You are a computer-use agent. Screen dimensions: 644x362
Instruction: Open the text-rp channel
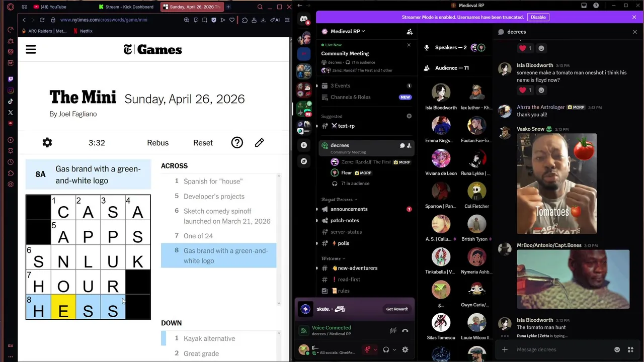[x=366, y=126]
